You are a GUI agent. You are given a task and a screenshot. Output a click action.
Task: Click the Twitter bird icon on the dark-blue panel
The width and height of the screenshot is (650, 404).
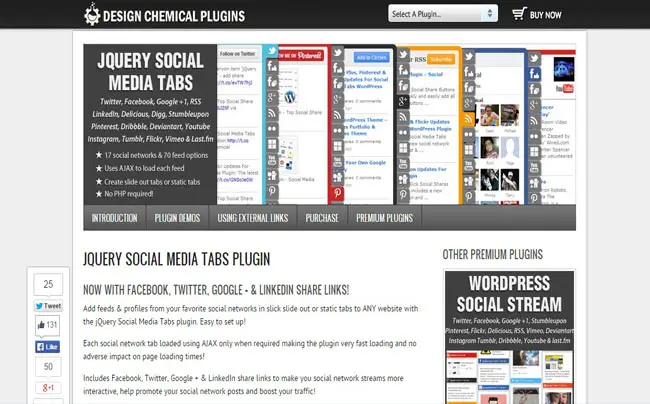(534, 58)
